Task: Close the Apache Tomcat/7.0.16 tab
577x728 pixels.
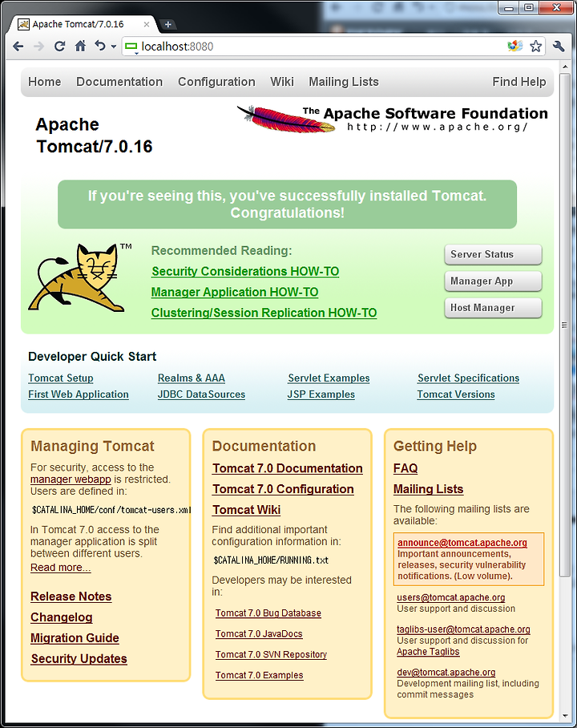Action: (146, 24)
